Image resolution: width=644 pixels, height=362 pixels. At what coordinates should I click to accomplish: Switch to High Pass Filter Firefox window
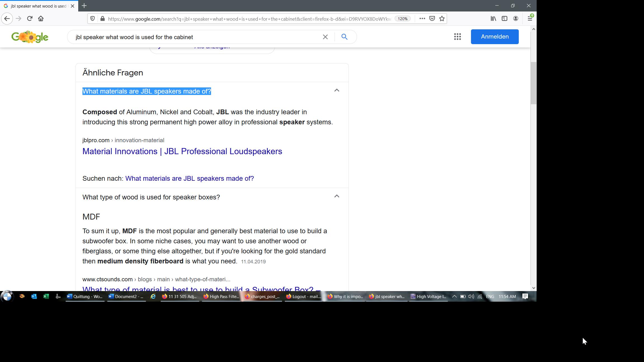(x=221, y=296)
